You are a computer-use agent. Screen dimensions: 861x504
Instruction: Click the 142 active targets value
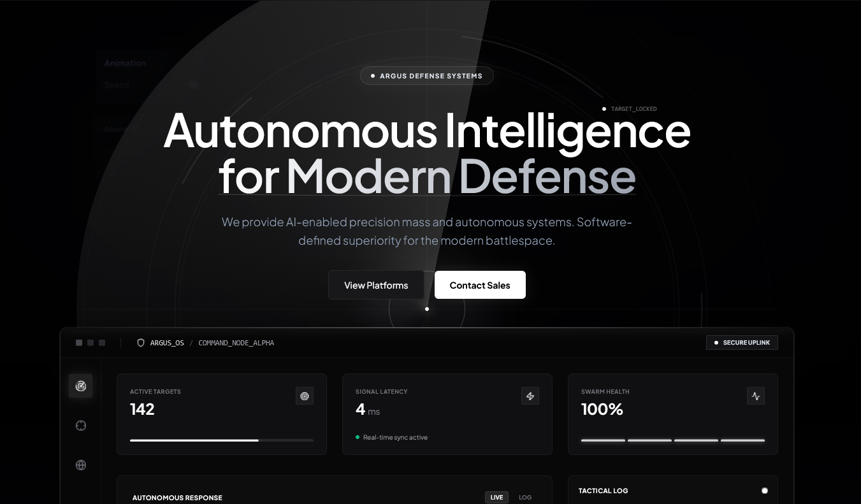tap(142, 409)
